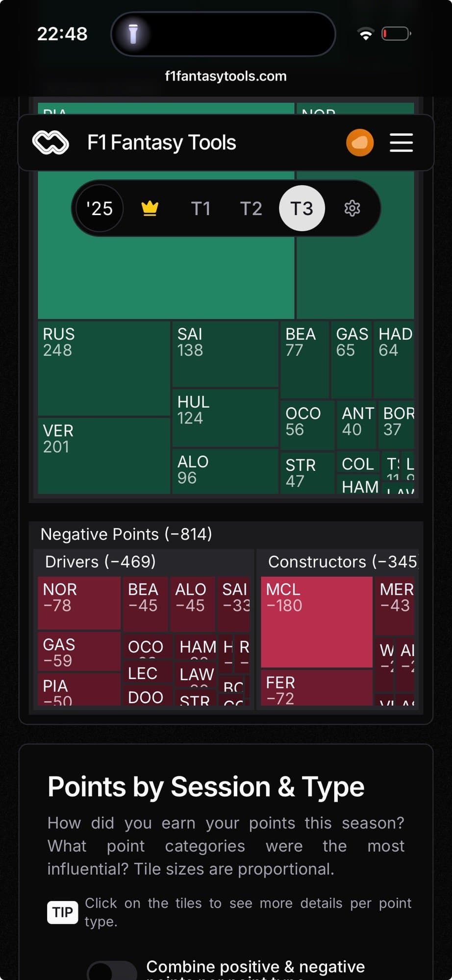Select the gold crown icon
Viewport: 452px width, 980px height.
(x=150, y=209)
